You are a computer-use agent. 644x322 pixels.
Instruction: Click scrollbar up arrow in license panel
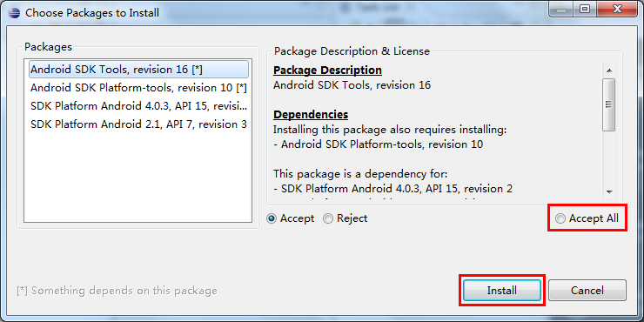[x=609, y=70]
